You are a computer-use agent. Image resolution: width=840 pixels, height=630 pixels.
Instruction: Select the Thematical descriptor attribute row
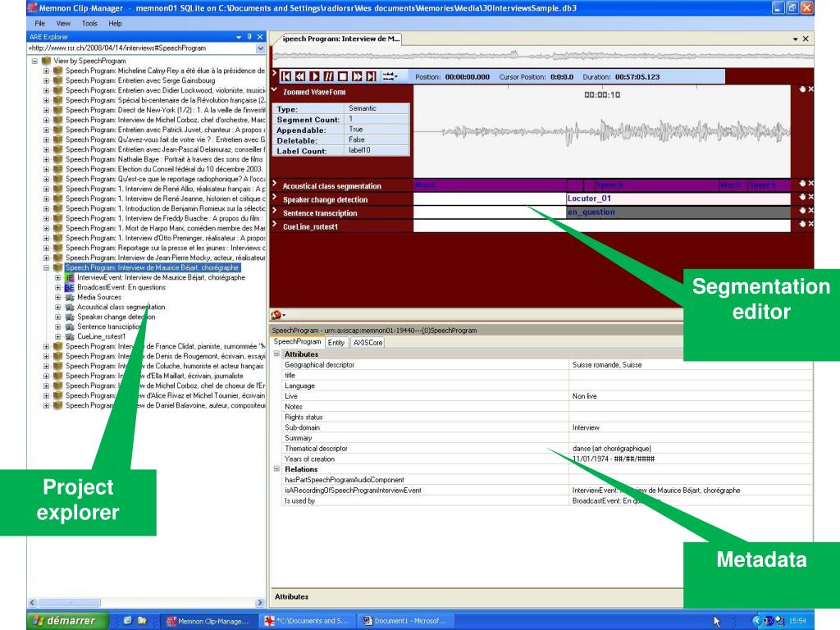point(546,449)
